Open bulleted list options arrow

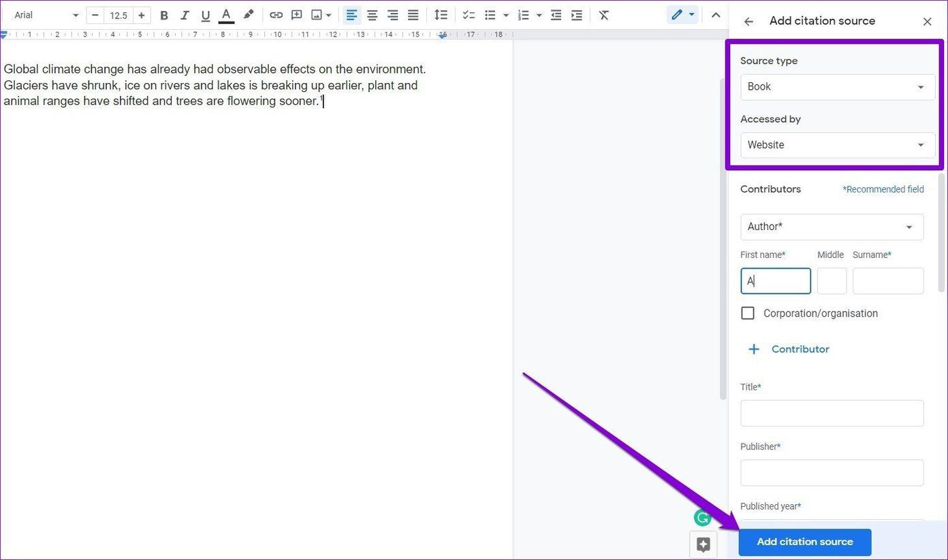(505, 15)
